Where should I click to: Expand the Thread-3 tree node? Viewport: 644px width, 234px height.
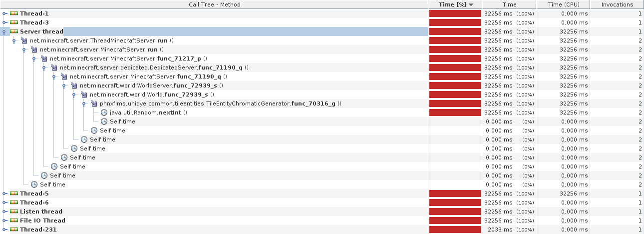(x=4, y=22)
